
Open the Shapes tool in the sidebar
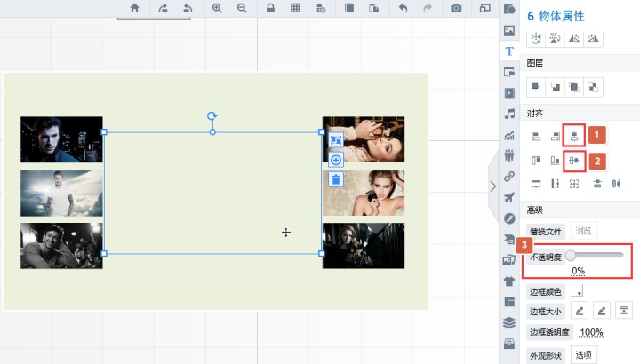pyautogui.click(x=509, y=9)
